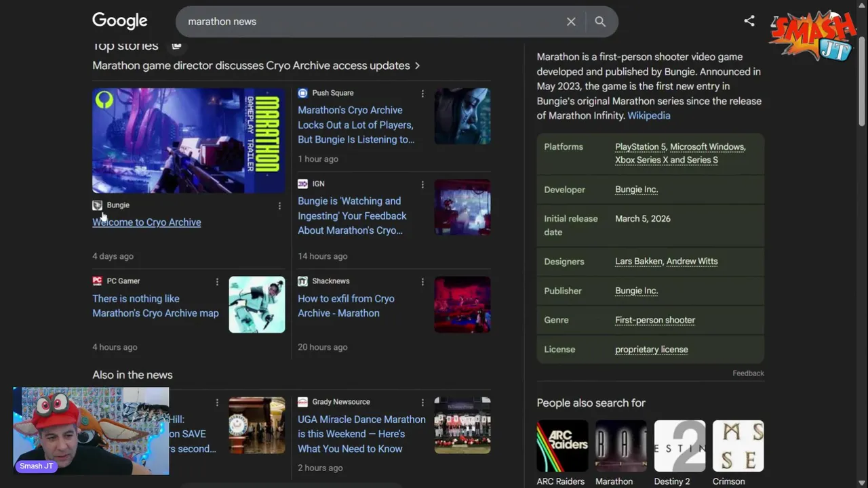Click Bungie Inc. in Developer row

(x=636, y=190)
